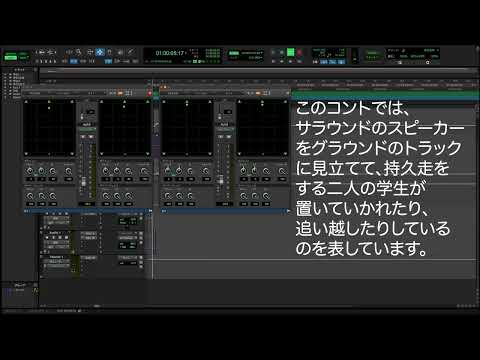This screenshot has width=480, height=360.
Task: Toggle the red record-enable button above the panners
Action: click(150, 93)
